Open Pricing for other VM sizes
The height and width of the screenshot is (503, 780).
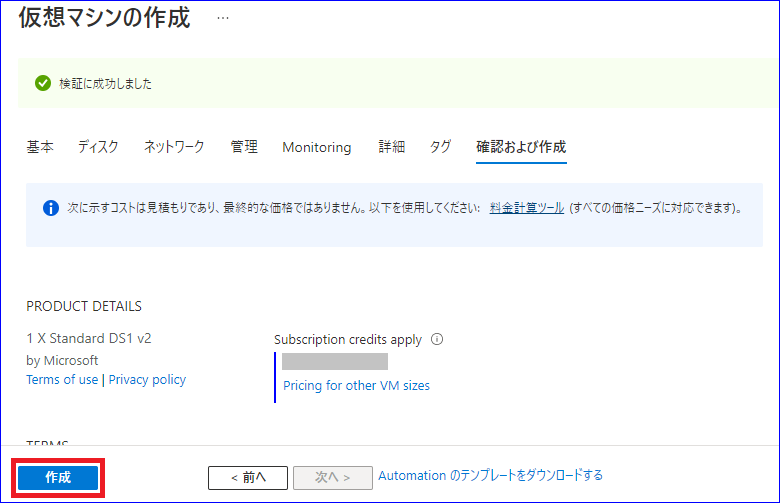pos(356,386)
